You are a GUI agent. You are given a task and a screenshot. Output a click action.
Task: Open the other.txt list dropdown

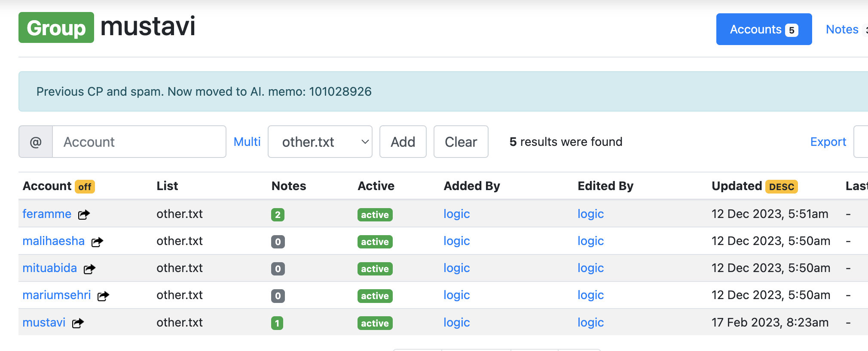pyautogui.click(x=320, y=142)
